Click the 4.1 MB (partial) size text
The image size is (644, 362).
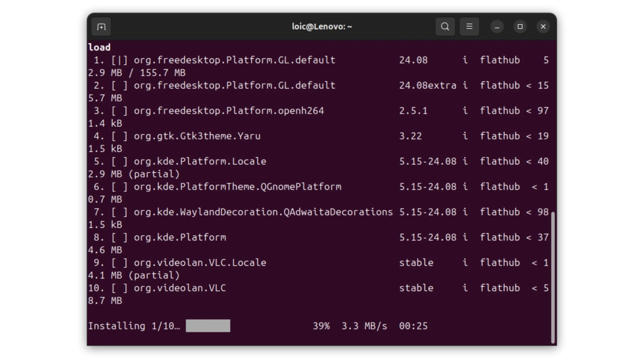click(134, 275)
